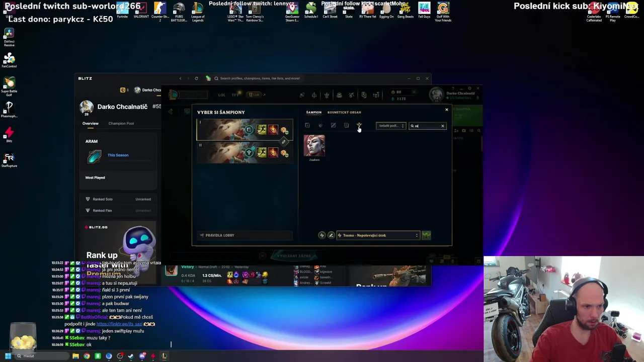This screenshot has height=362, width=644.
Task: Open Chrome from taskbar
Action: 87,356
